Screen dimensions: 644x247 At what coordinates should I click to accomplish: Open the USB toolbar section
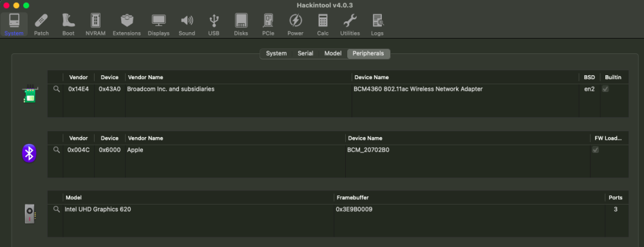click(214, 24)
